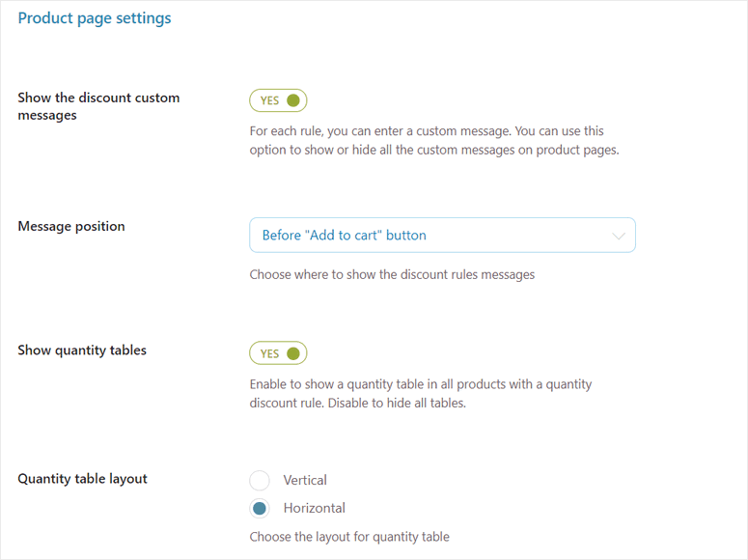Click YES text on quantity tables toggle

269,353
